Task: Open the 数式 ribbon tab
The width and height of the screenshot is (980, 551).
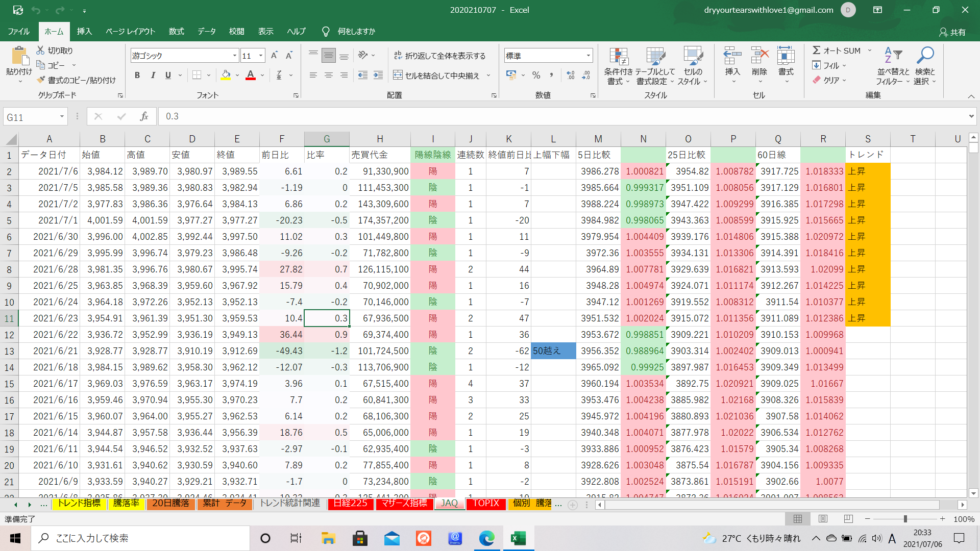Action: tap(176, 31)
